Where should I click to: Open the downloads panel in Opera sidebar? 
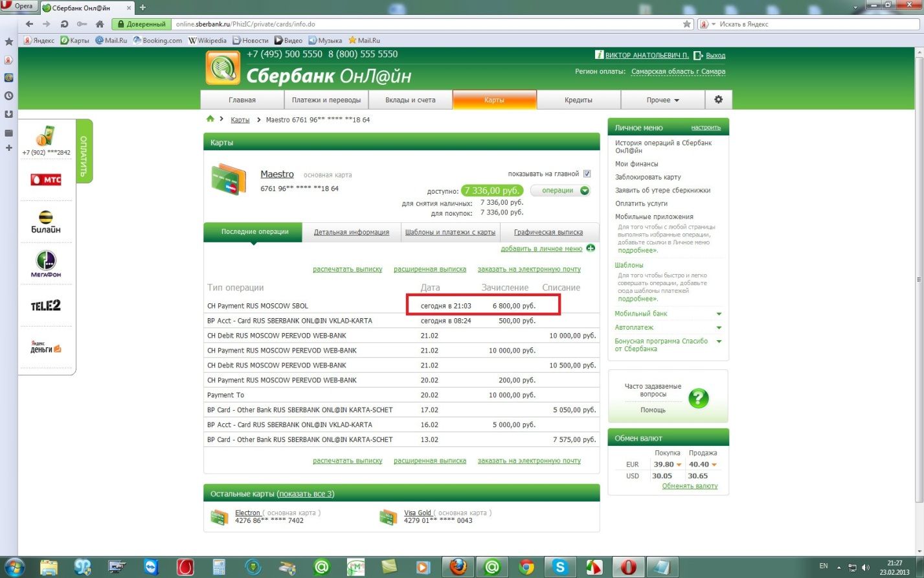coord(8,114)
